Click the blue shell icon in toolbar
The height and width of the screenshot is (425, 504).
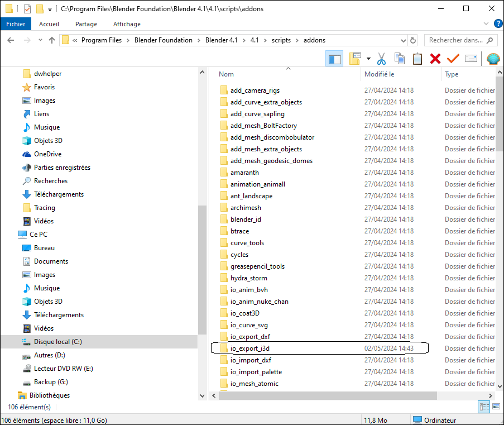tap(493, 59)
